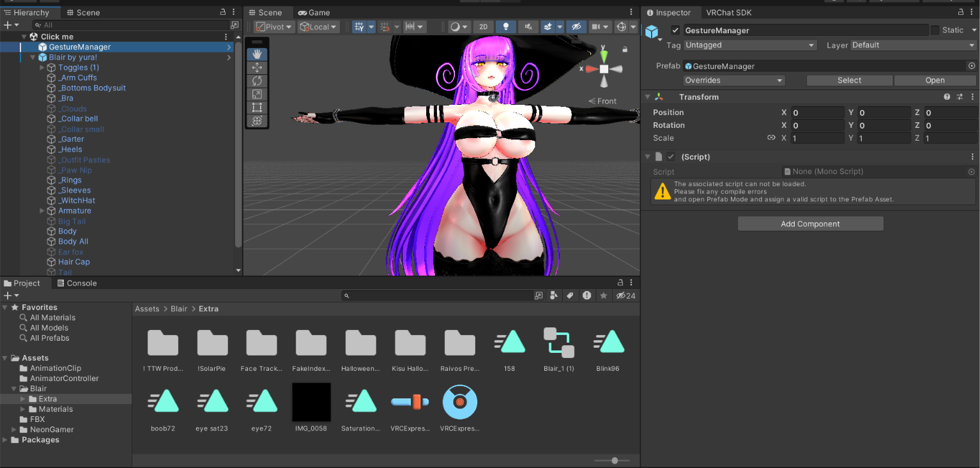Toggle scale constrained proportions link icon
Image resolution: width=980 pixels, height=468 pixels.
[x=771, y=138]
